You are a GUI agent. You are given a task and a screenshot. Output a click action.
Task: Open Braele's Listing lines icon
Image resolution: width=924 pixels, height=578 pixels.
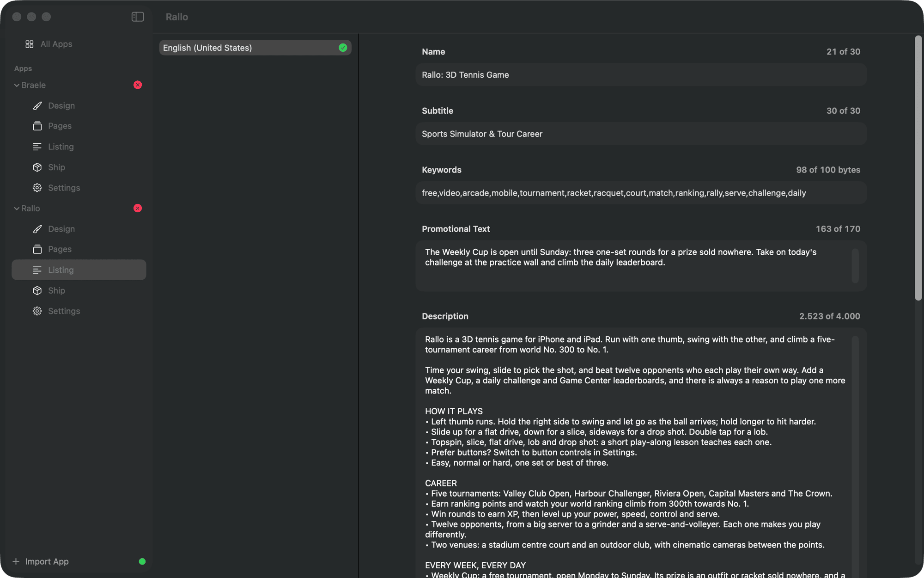click(37, 147)
